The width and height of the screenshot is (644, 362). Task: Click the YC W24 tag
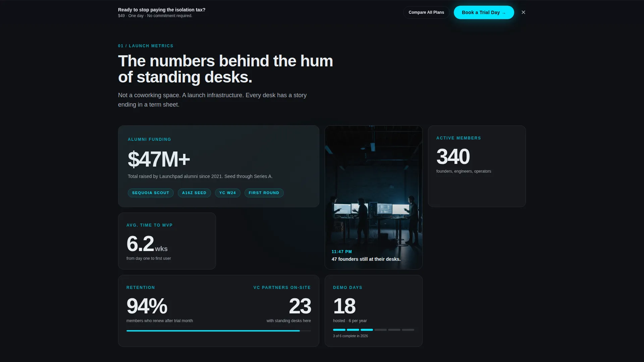227,193
